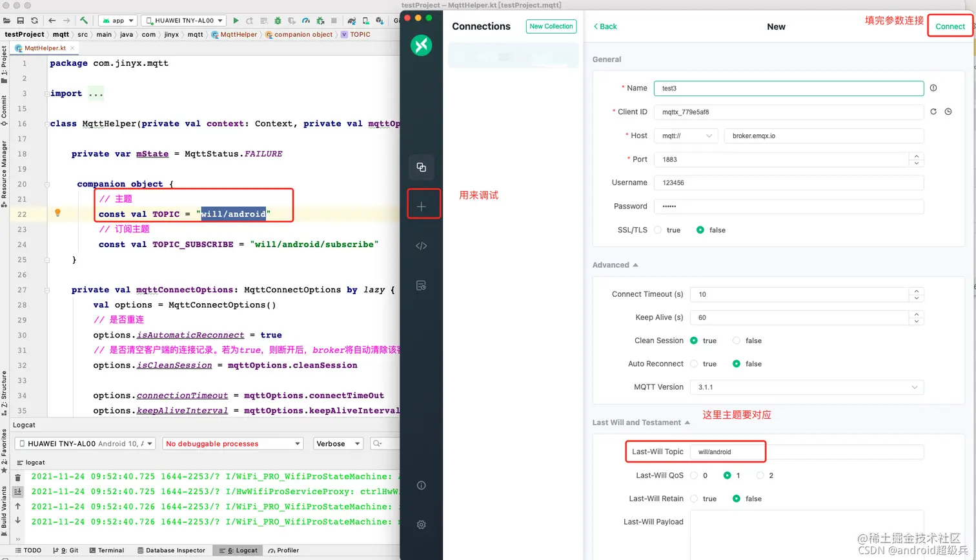
Task: Open the Verbose log level dropdown
Action: tap(339, 444)
